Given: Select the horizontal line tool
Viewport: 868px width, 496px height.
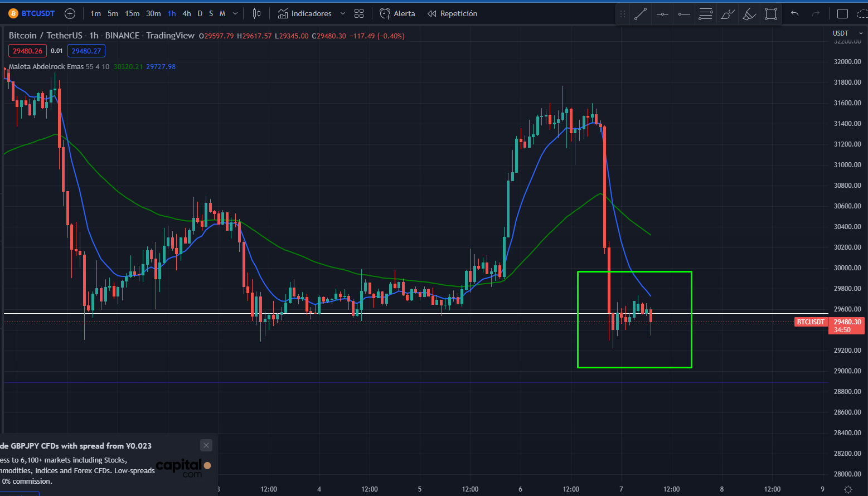Looking at the screenshot, I should (x=662, y=14).
